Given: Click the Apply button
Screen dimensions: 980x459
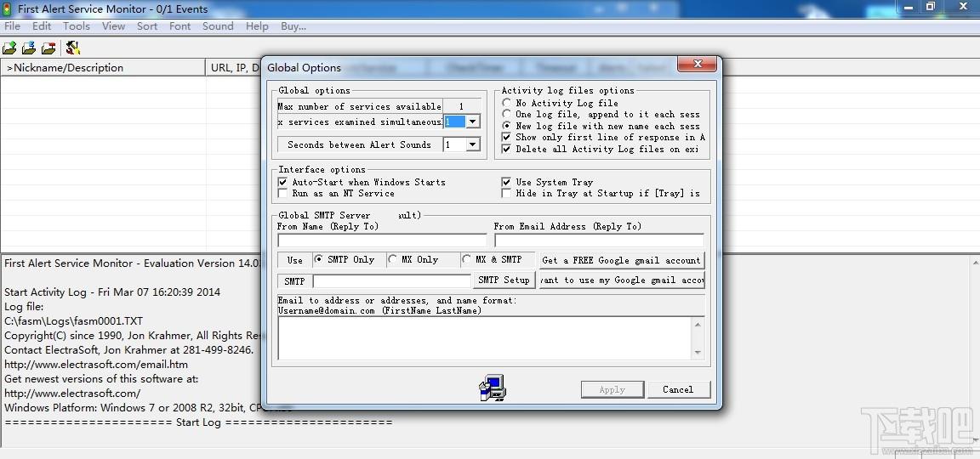Looking at the screenshot, I should pyautogui.click(x=612, y=389).
